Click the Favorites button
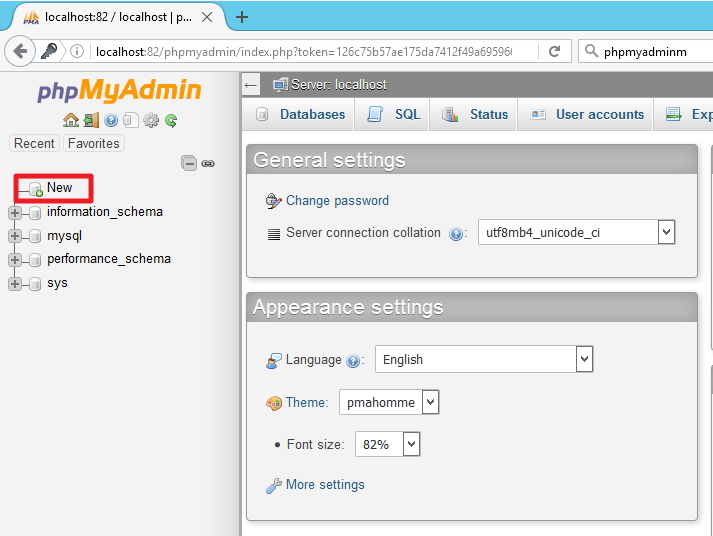 [x=94, y=143]
